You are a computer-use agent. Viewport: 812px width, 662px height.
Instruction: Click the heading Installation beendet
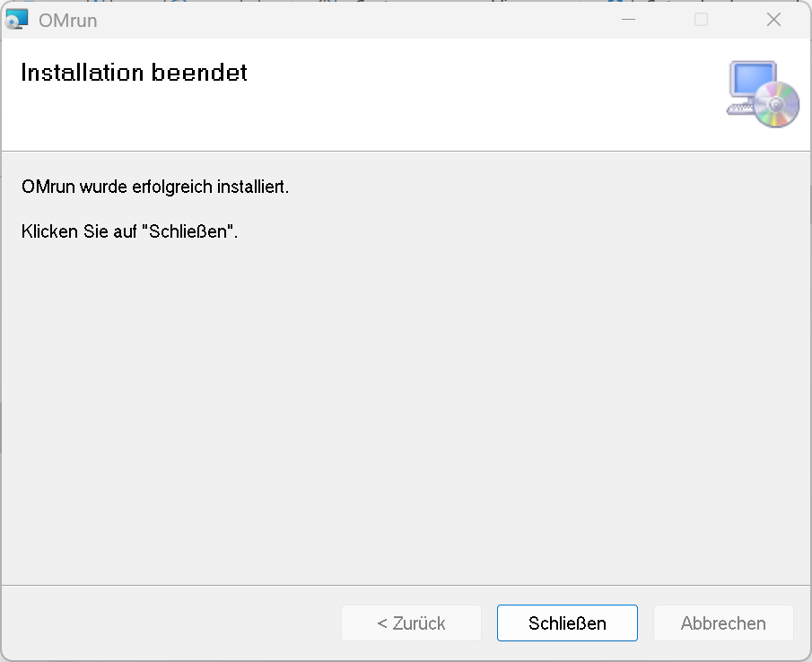click(134, 73)
